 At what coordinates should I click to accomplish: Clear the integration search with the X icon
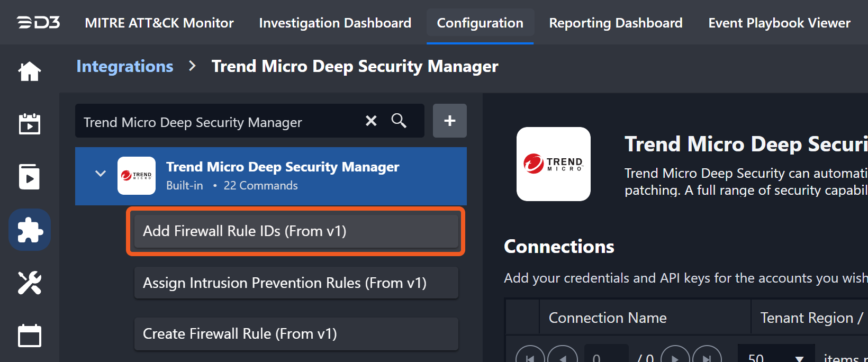372,121
